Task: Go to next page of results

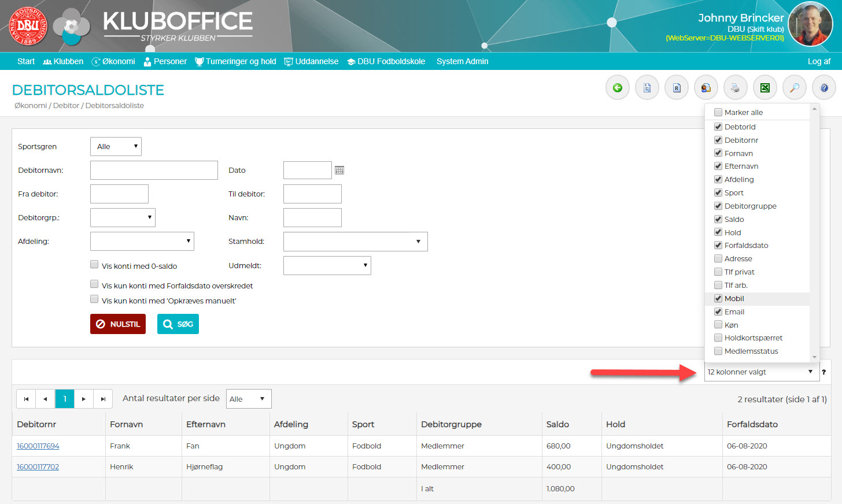Action: (84, 399)
